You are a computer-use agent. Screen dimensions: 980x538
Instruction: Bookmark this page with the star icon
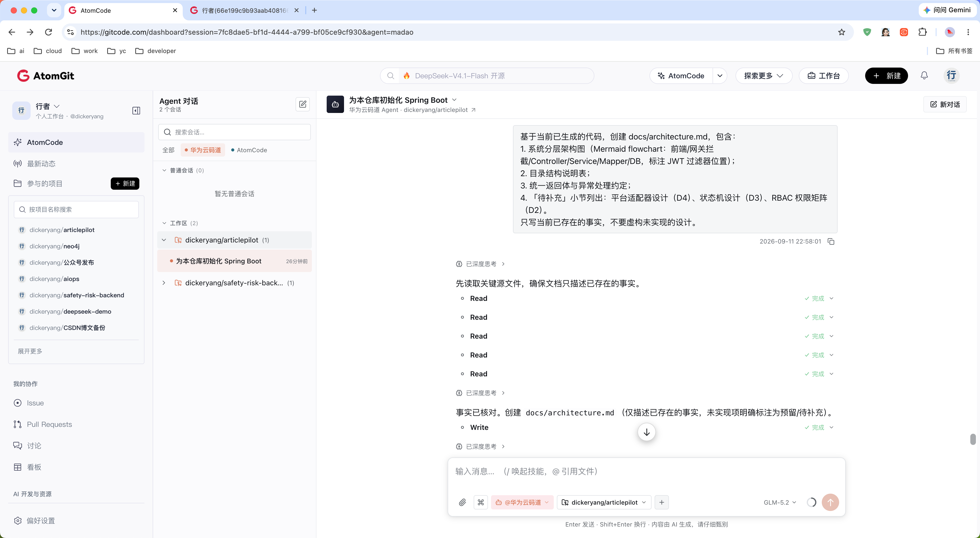(x=841, y=32)
